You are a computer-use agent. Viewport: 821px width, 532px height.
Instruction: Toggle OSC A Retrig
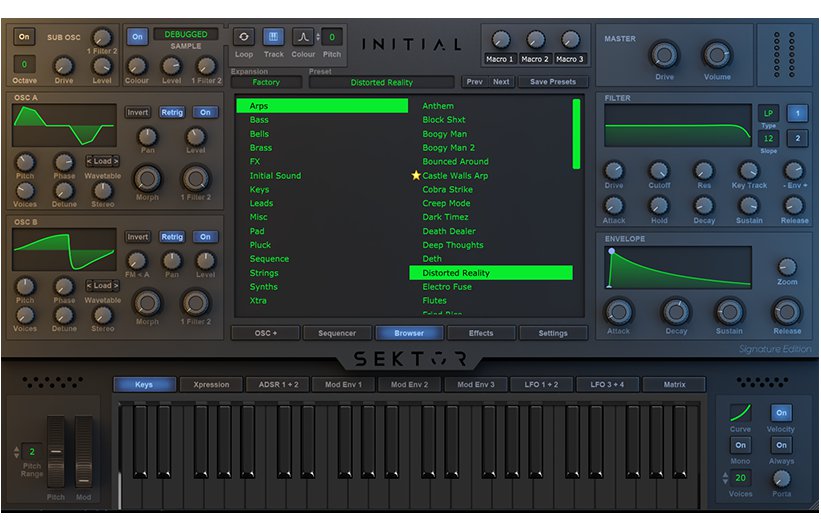coord(172,112)
